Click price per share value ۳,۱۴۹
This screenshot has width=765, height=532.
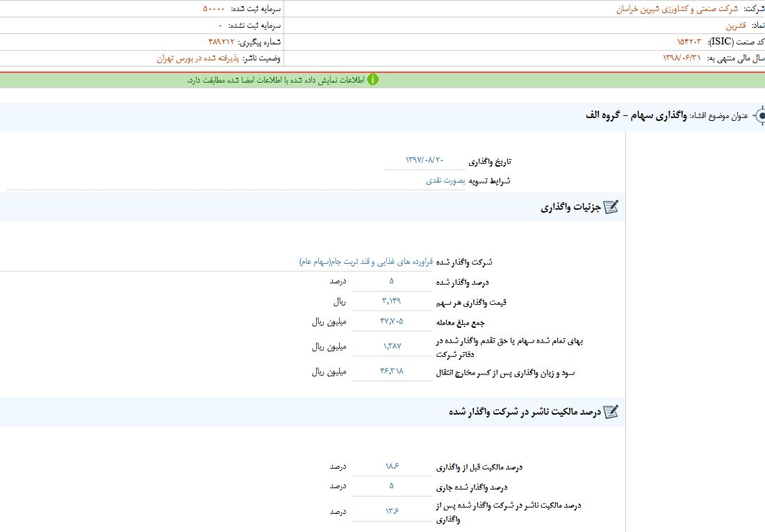point(392,301)
